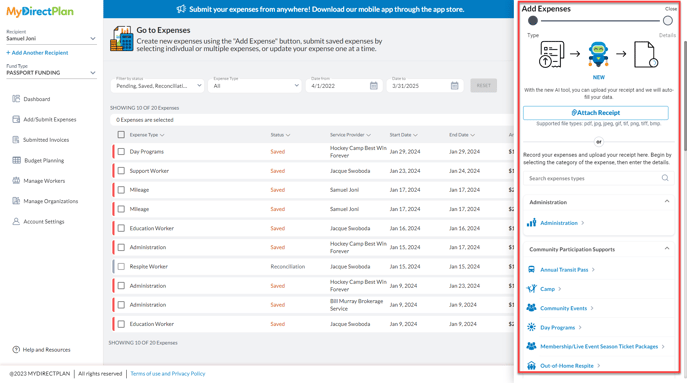687x383 pixels.
Task: Click the RESET filters button
Action: click(x=484, y=85)
